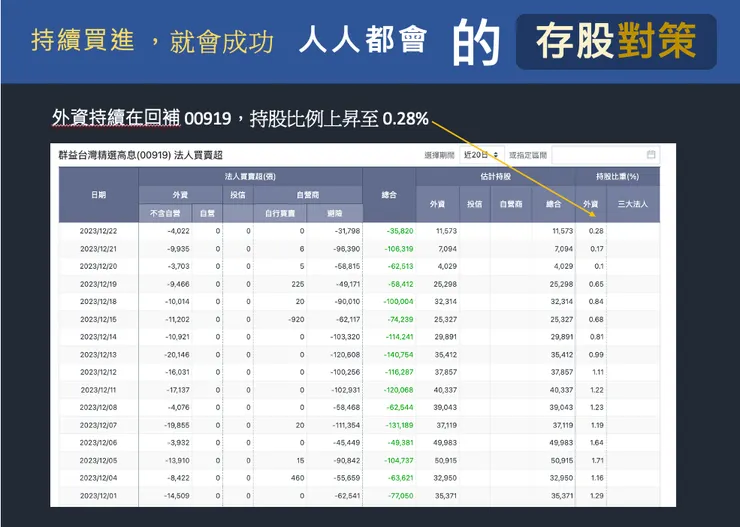Click the date cell 2023/12/07
Viewport: 740px width, 527px height.
point(98,425)
